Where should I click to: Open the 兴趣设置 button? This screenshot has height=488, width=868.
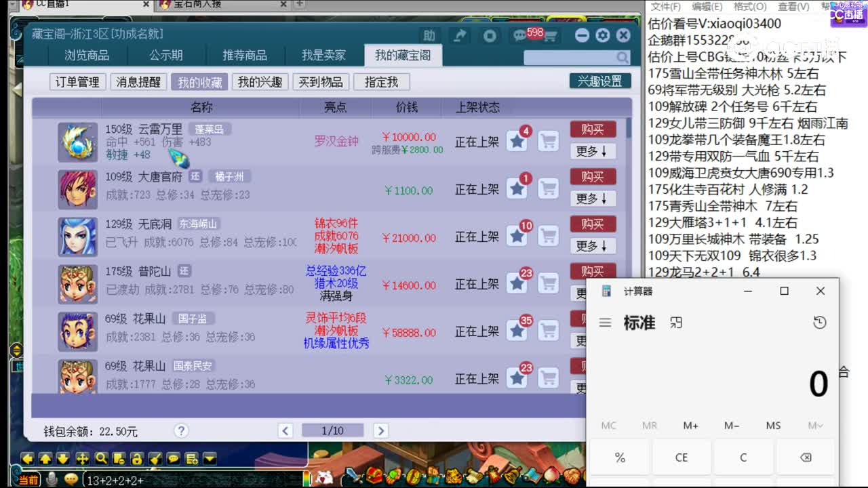[x=599, y=81]
